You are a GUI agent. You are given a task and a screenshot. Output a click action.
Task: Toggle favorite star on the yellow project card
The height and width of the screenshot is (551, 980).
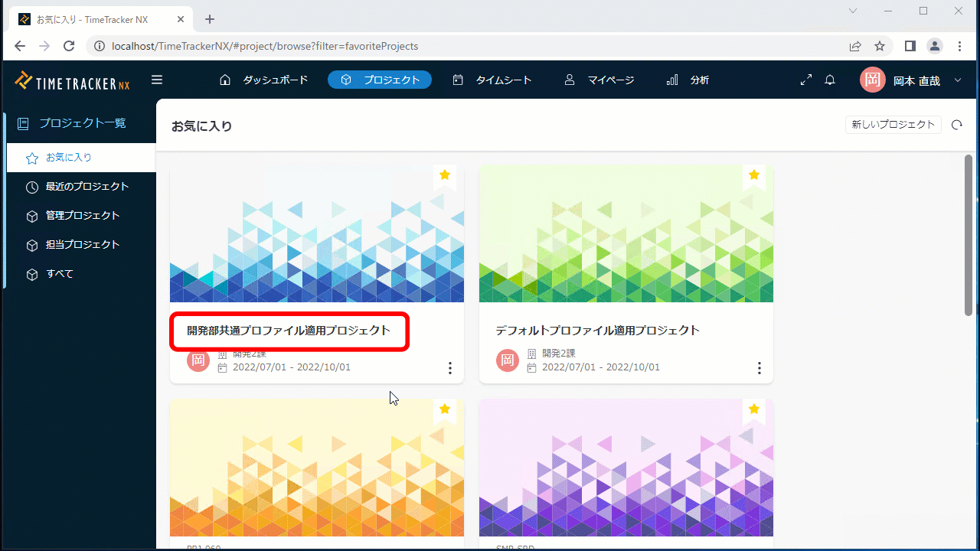click(x=445, y=409)
